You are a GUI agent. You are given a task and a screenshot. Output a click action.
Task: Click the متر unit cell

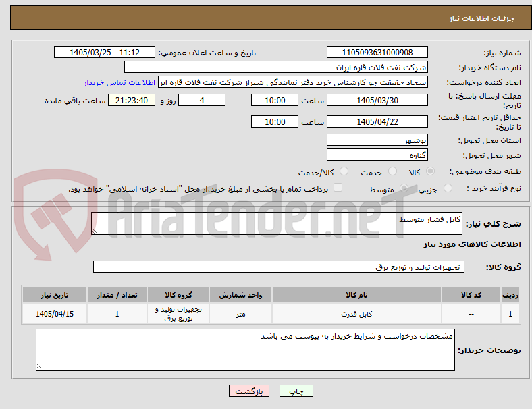[240, 314]
